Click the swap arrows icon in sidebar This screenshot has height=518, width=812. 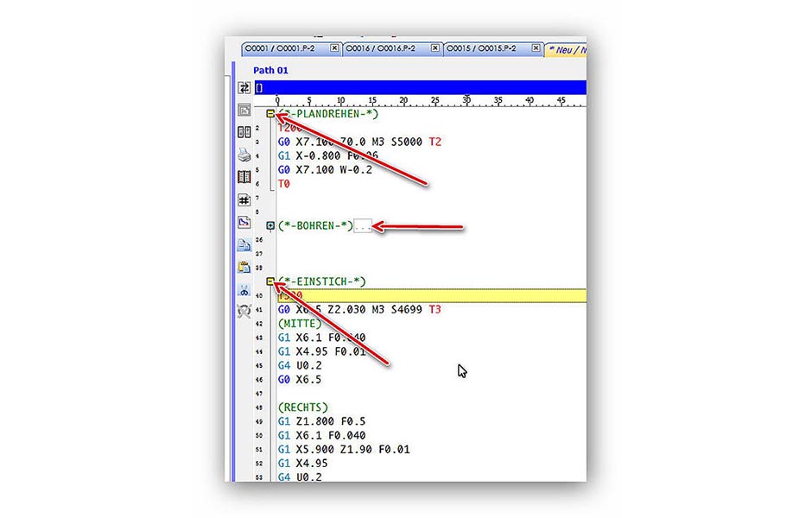pyautogui.click(x=244, y=88)
